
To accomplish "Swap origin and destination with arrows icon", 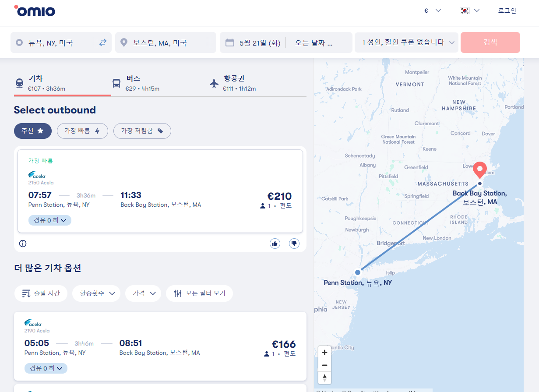I will point(103,42).
